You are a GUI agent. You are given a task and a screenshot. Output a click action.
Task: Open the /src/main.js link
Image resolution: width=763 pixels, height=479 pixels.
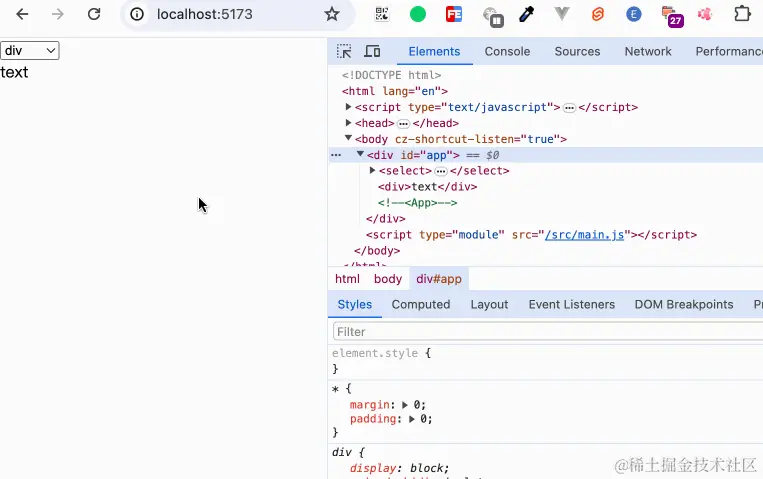(x=584, y=235)
